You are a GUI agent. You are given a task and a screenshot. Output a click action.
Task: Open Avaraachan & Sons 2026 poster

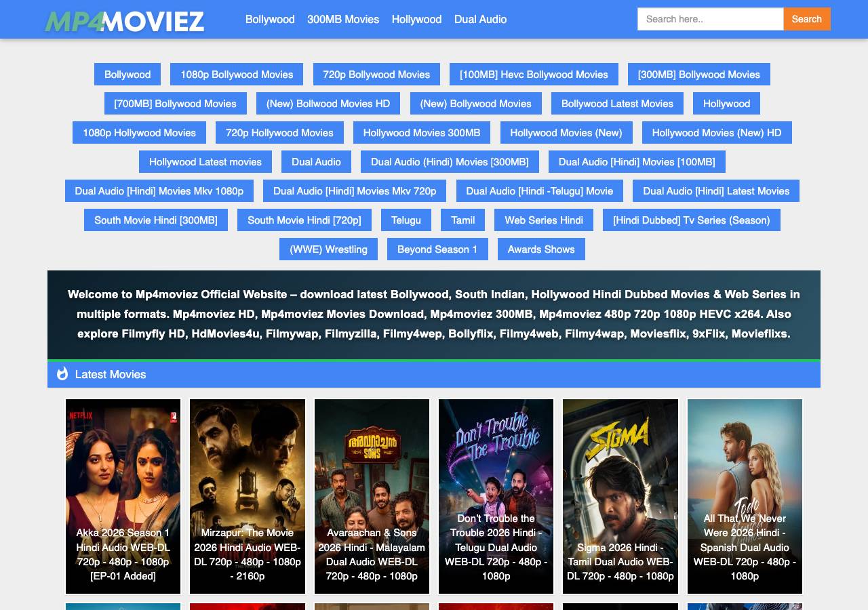coord(372,496)
